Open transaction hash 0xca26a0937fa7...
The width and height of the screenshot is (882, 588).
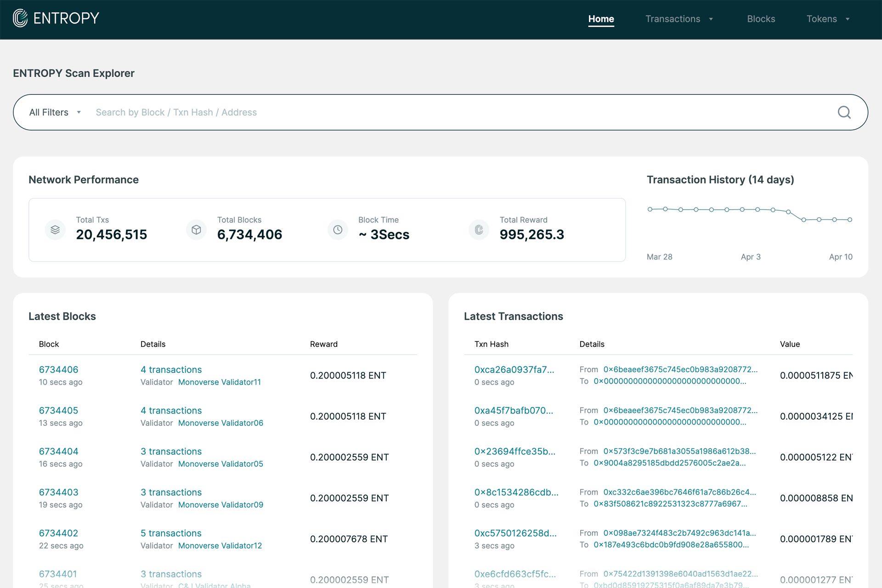[514, 369]
